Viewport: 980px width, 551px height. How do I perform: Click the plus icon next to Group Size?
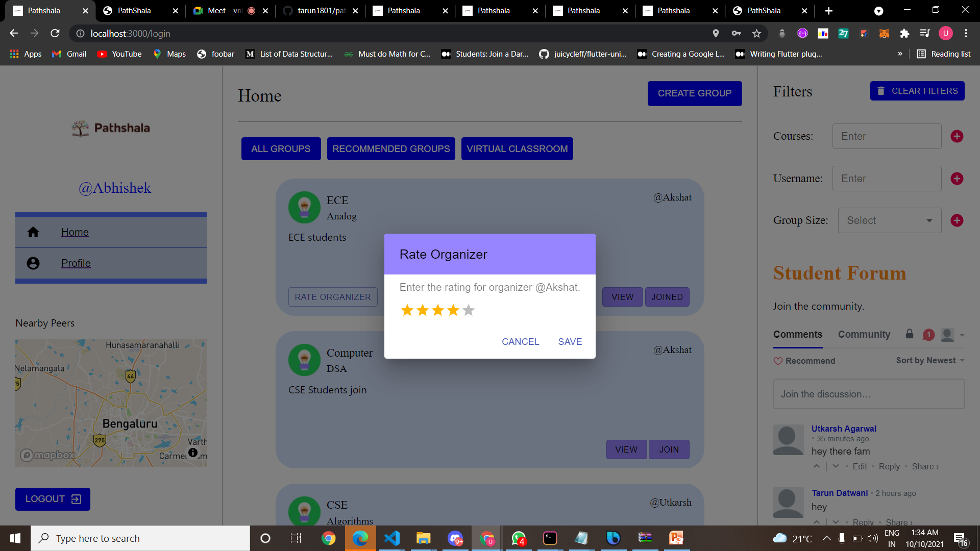click(957, 220)
